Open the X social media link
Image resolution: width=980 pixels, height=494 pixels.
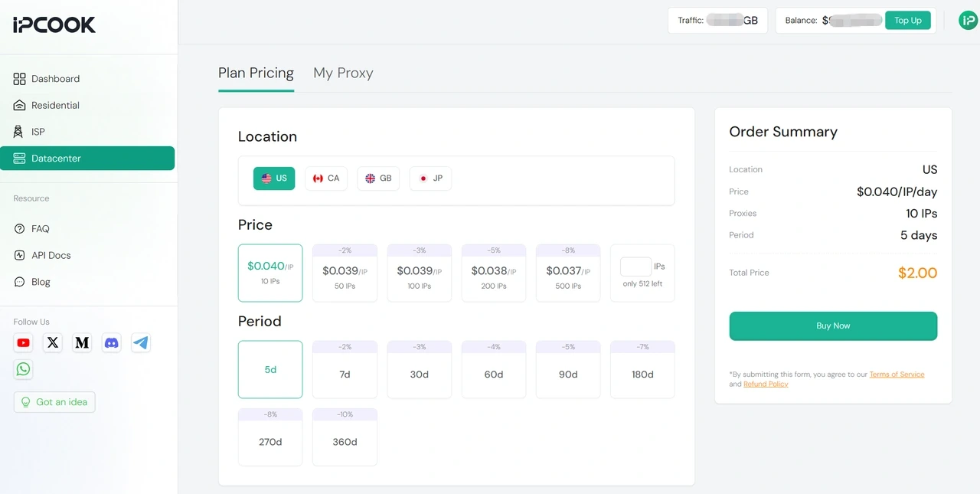[x=52, y=342]
